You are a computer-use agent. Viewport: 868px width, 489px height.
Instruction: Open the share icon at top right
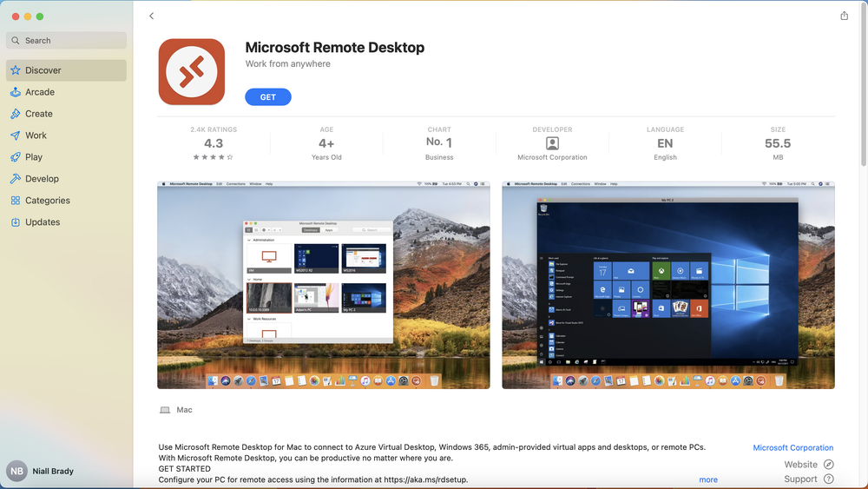[x=844, y=16]
